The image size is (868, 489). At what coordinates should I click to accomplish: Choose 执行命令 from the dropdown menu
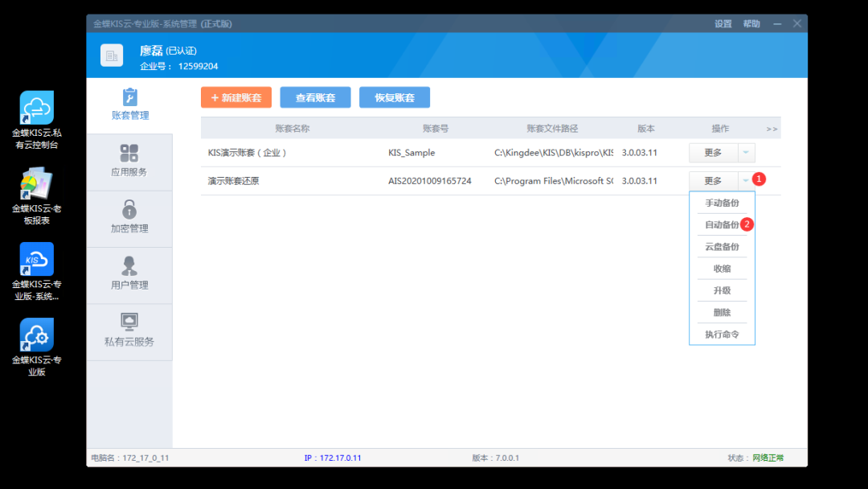coord(722,335)
